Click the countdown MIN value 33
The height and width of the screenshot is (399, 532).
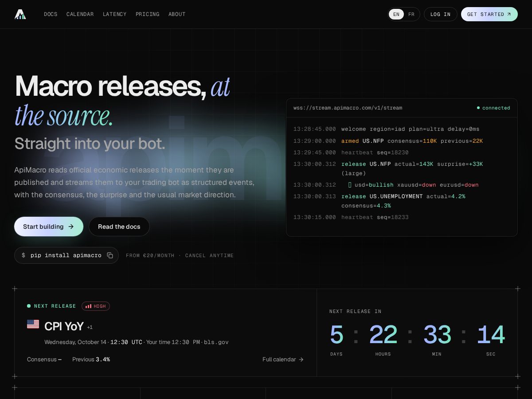click(437, 335)
